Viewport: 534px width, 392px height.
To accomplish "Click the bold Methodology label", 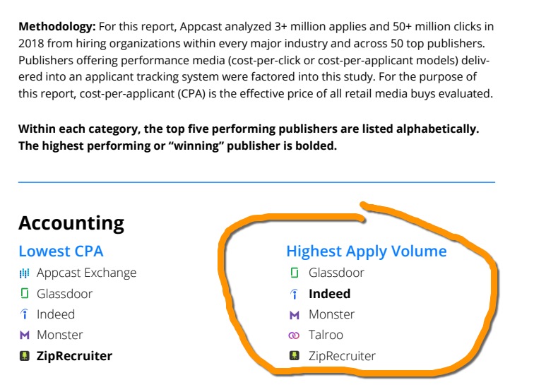I will point(57,27).
